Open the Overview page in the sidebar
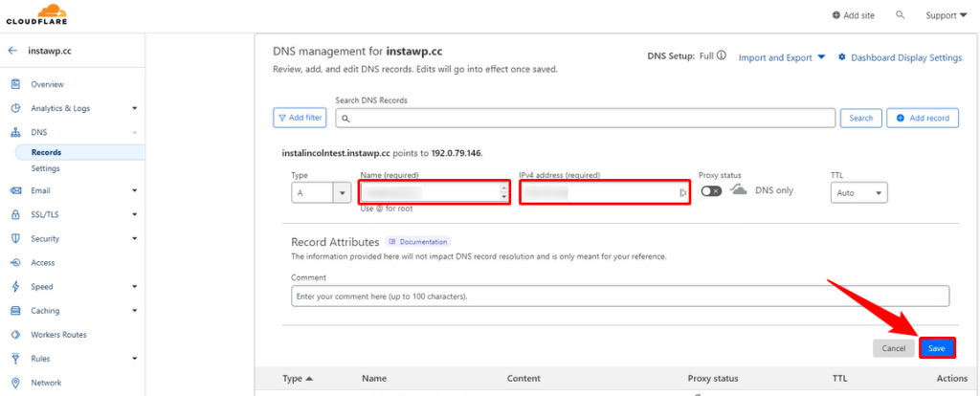The image size is (980, 396). pos(48,84)
